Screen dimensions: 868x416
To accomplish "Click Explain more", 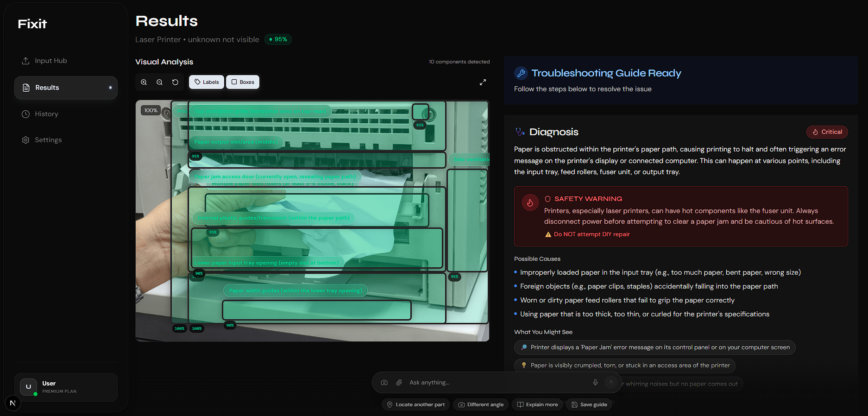I will [537, 404].
